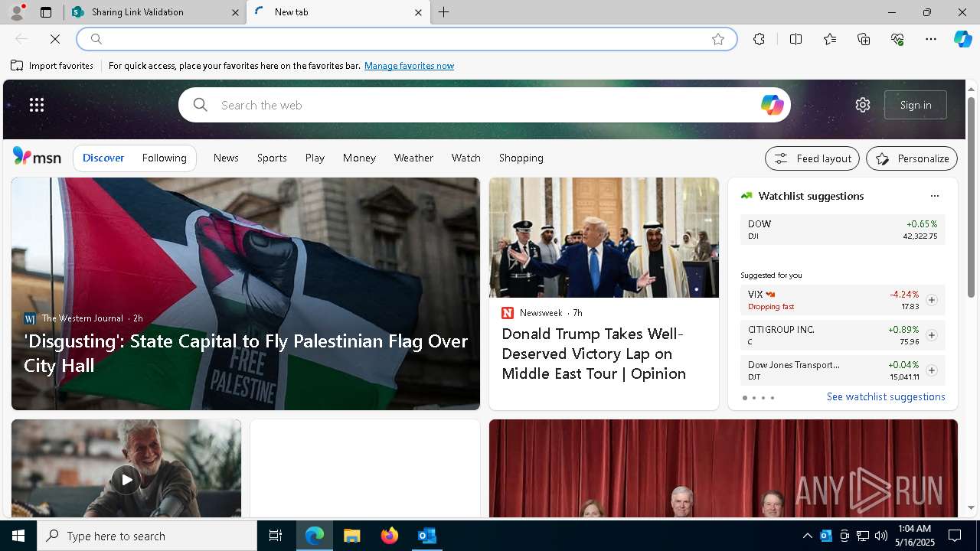The width and height of the screenshot is (980, 551).
Task: Open the Play section
Action: [315, 158]
